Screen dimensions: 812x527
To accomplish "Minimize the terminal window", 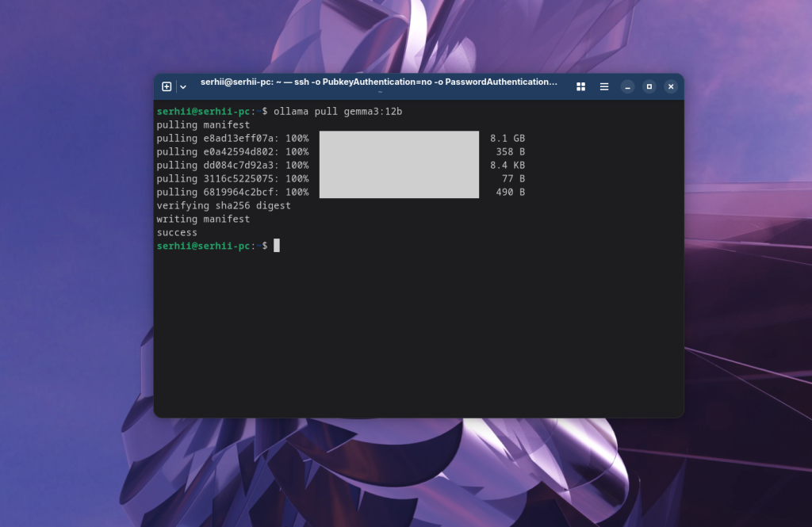I will click(x=627, y=86).
